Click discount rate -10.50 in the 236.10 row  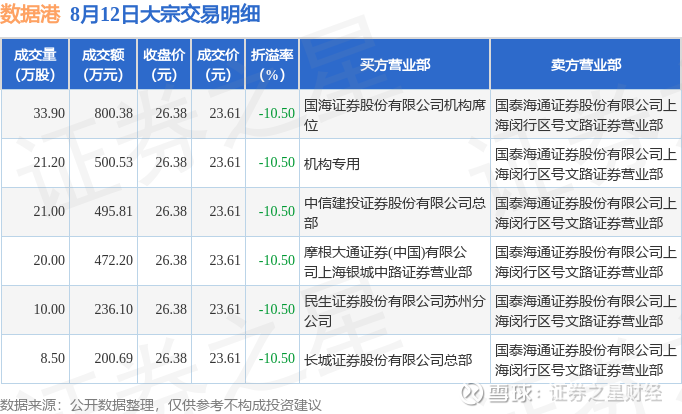click(x=277, y=310)
